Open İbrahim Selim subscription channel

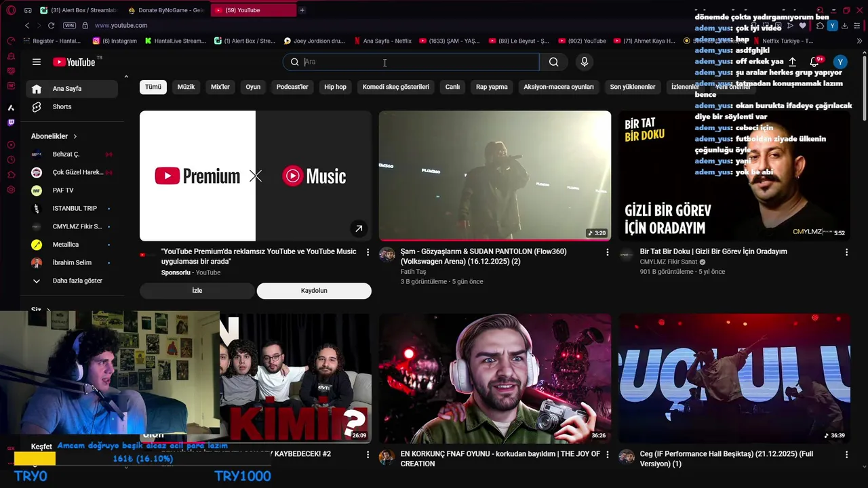click(x=72, y=262)
